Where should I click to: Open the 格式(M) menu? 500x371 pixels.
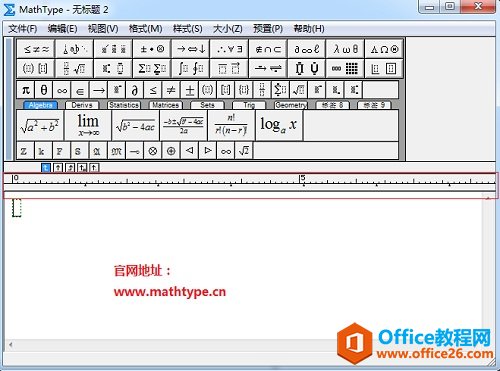(x=145, y=29)
